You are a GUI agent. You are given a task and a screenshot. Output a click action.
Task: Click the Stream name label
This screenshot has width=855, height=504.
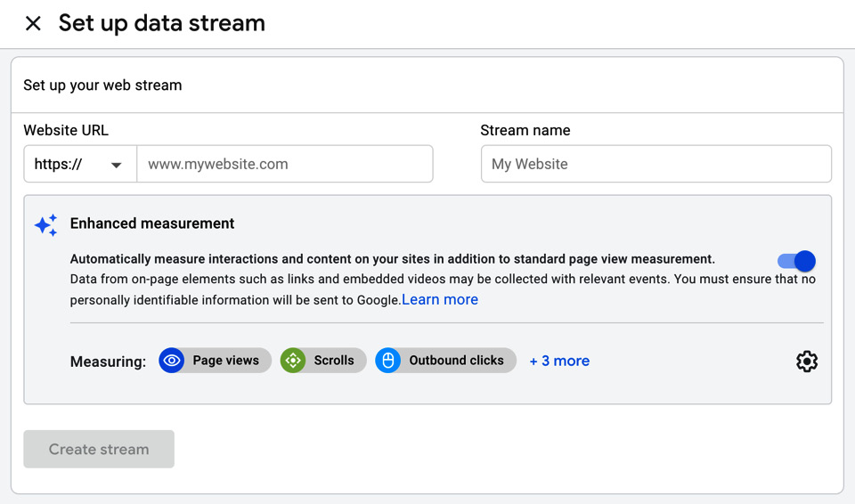click(x=525, y=130)
